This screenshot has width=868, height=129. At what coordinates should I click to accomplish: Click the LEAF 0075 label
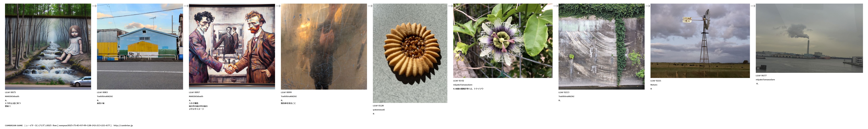10,92
